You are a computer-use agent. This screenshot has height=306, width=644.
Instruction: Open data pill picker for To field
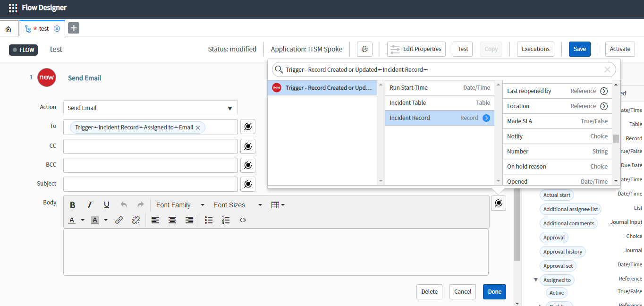(248, 127)
